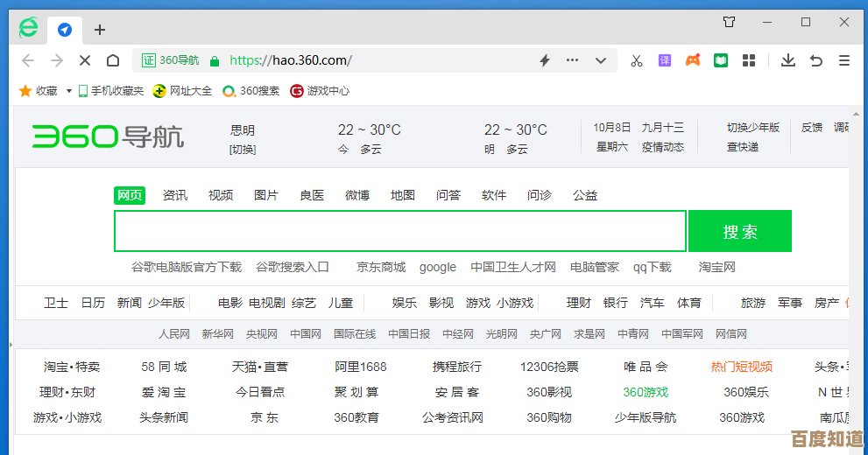
Task: Open the hamburger main menu
Action: click(x=844, y=60)
